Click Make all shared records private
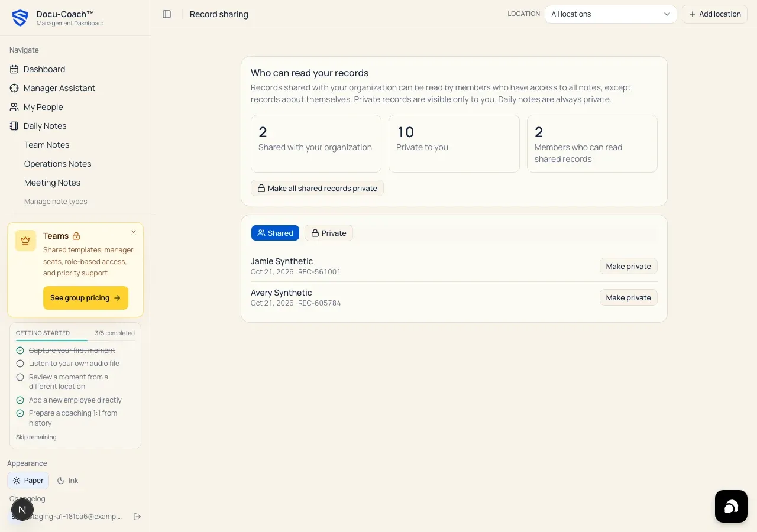Viewport: 757px width, 532px height. (317, 188)
